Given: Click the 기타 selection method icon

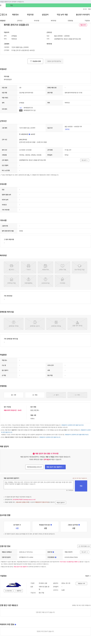Looking at the screenshot, I should click(x=77, y=395).
